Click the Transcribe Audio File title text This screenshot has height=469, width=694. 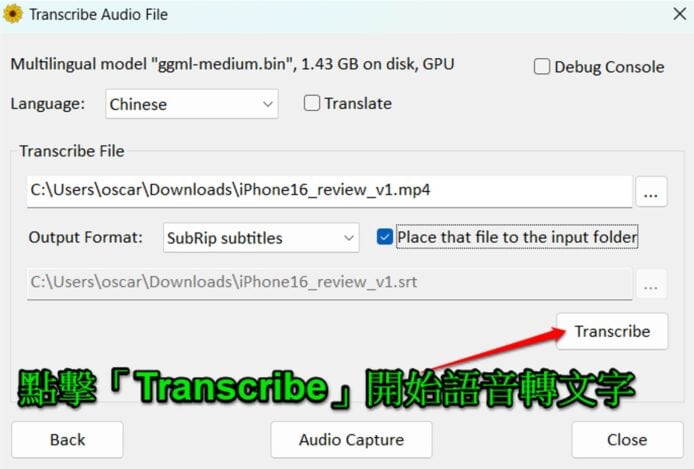99,15
